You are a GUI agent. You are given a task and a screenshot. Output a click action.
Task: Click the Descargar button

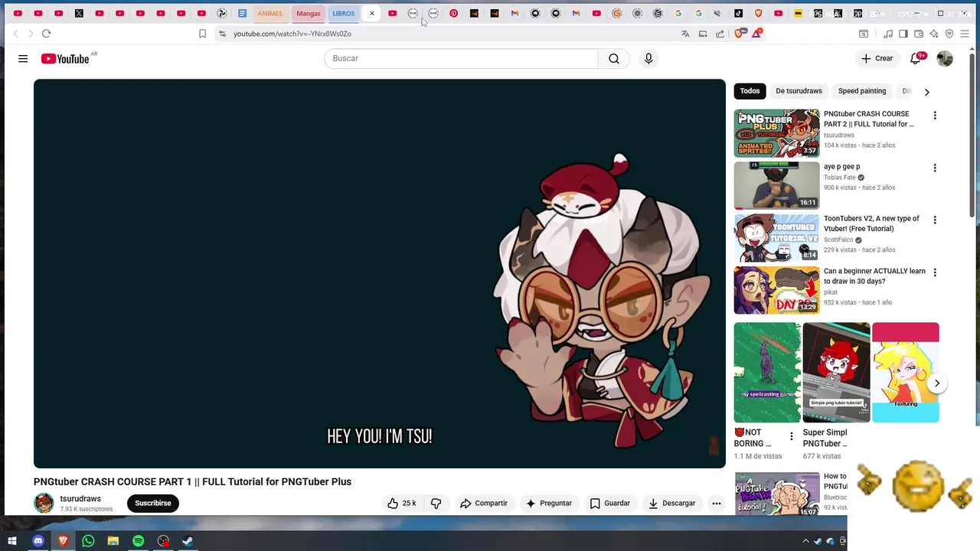[671, 503]
